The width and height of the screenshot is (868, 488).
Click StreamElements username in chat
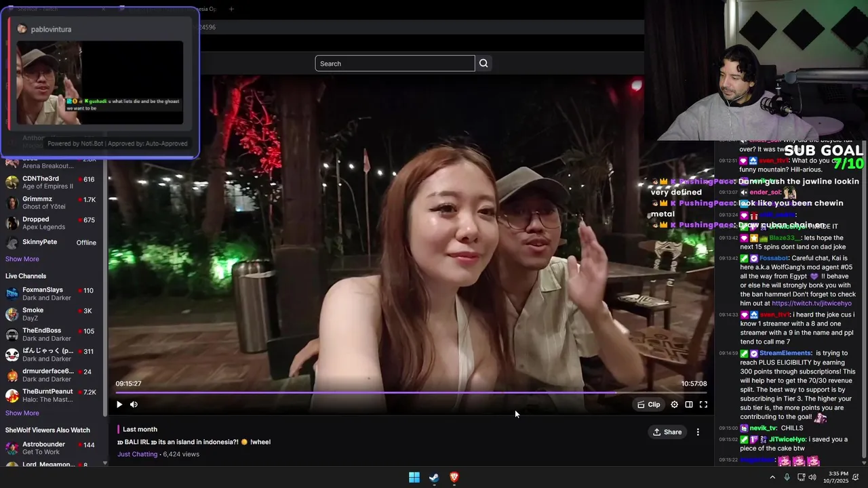(x=785, y=353)
